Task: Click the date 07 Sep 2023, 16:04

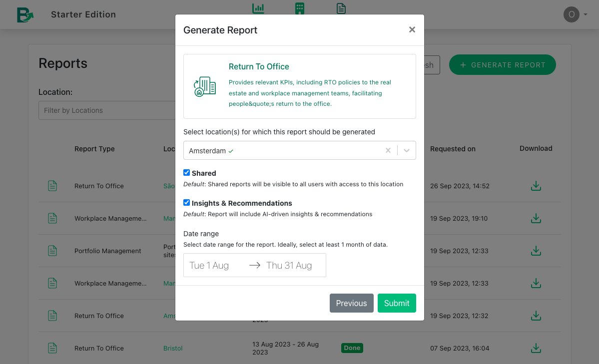Action: pyautogui.click(x=460, y=349)
